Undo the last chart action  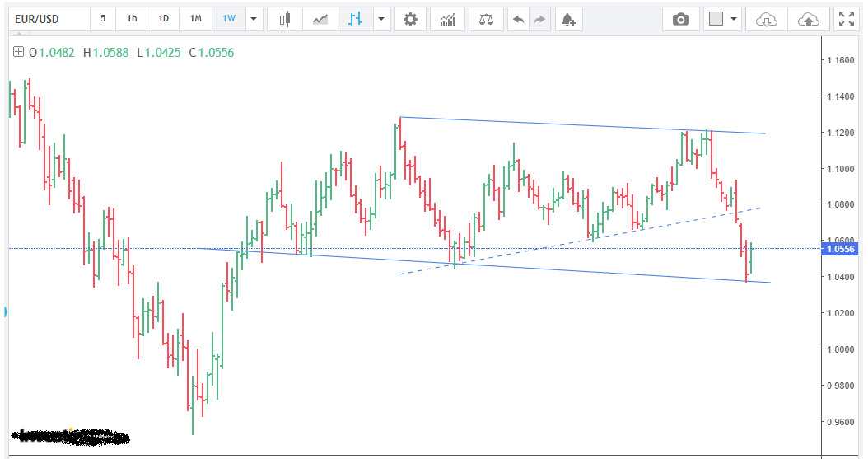pos(517,19)
